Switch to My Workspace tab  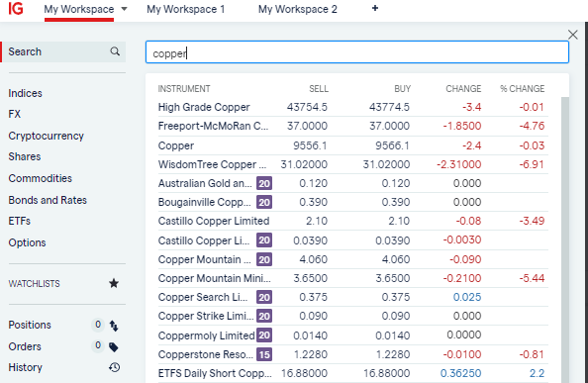coord(79,9)
